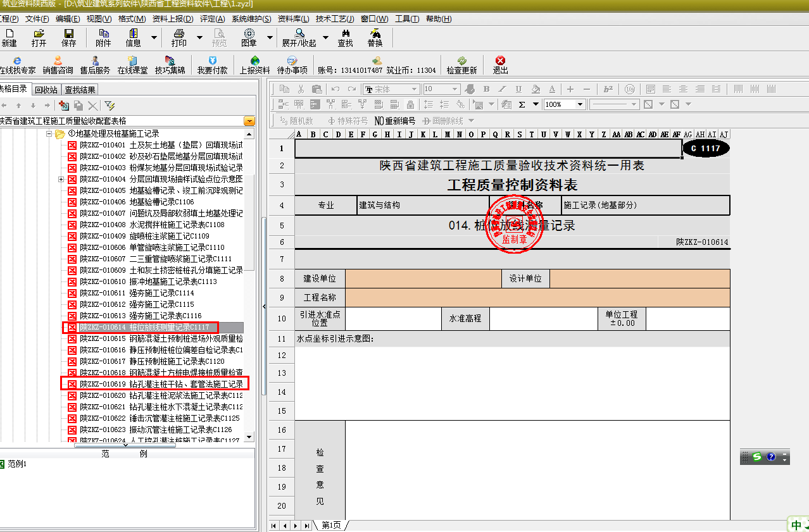This screenshot has width=809, height=532.
Task: Click the Sigma sum icon
Action: (522, 104)
